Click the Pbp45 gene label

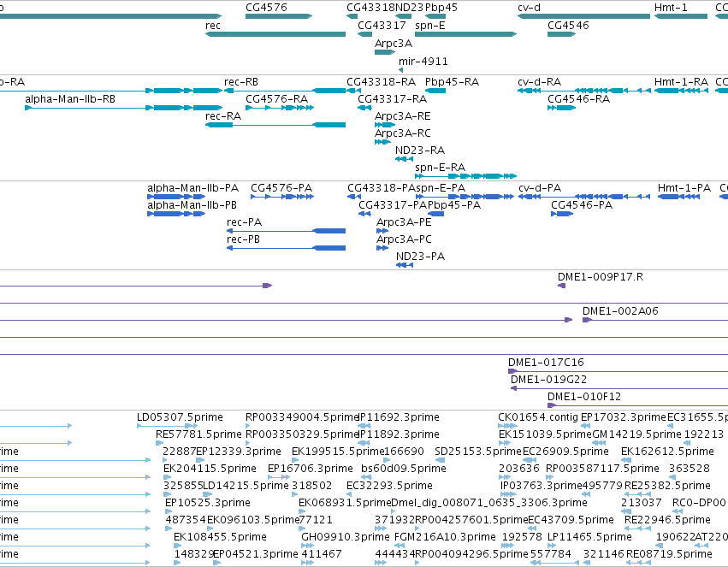(441, 8)
